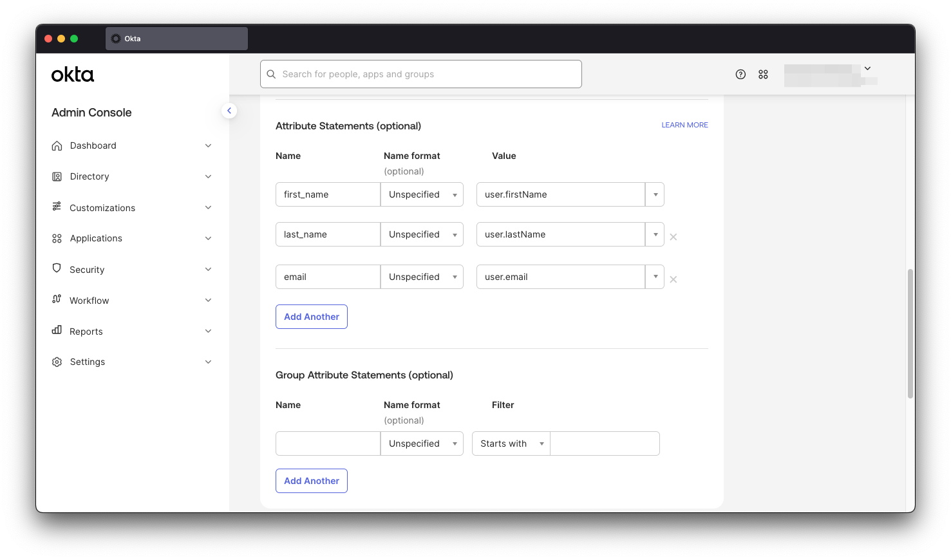This screenshot has width=951, height=560.
Task: Open the app switcher grid icon
Action: click(x=763, y=74)
